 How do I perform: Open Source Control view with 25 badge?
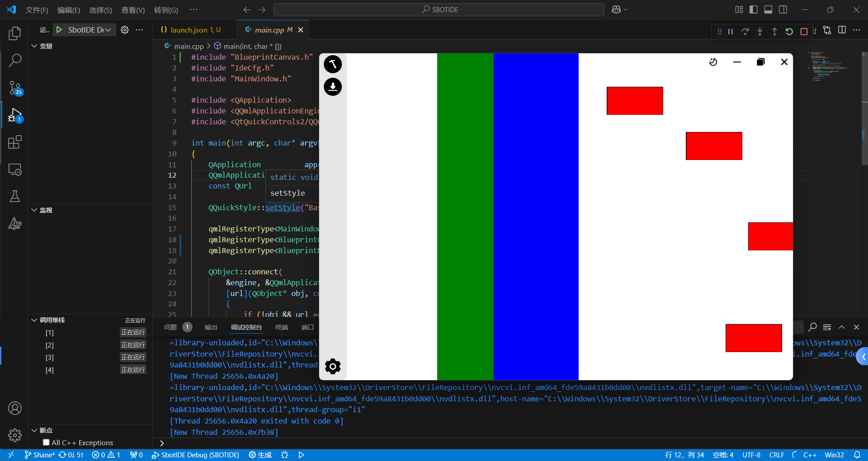pos(15,88)
